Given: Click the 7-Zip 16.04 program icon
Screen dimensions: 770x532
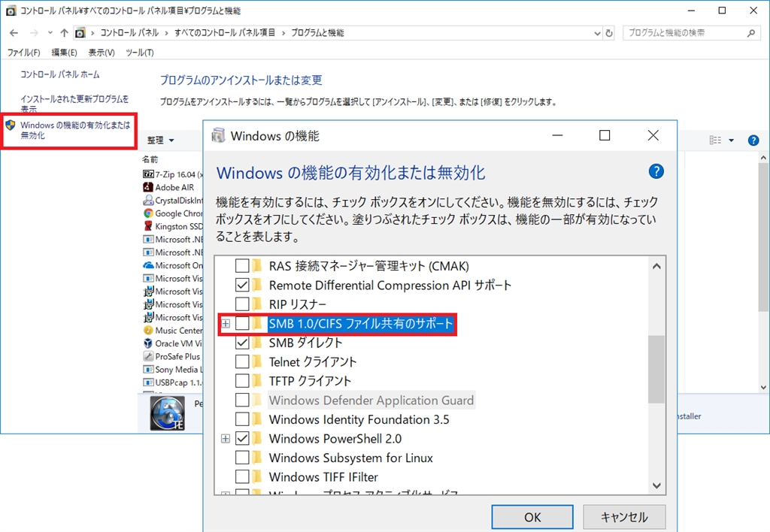Looking at the screenshot, I should pyautogui.click(x=148, y=174).
